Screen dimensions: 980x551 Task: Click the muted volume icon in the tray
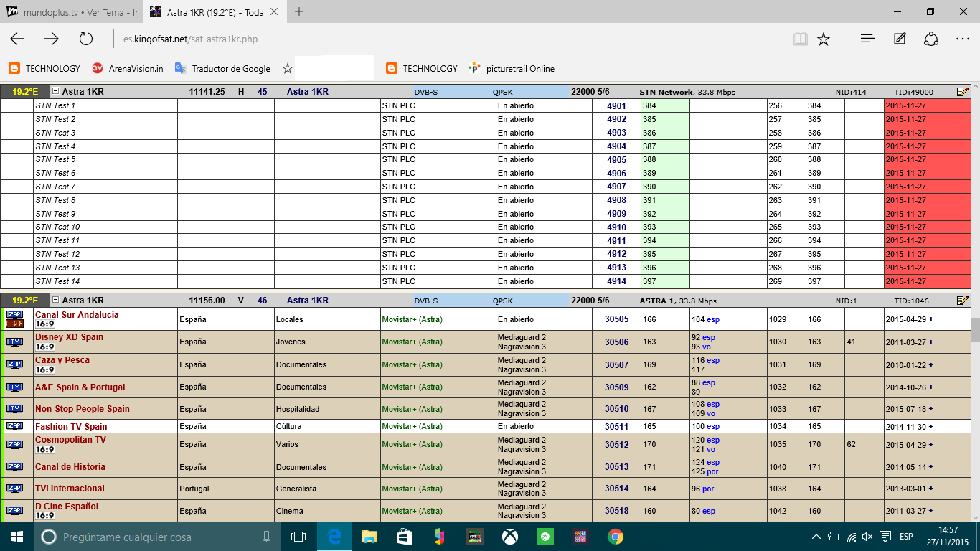[x=868, y=537]
